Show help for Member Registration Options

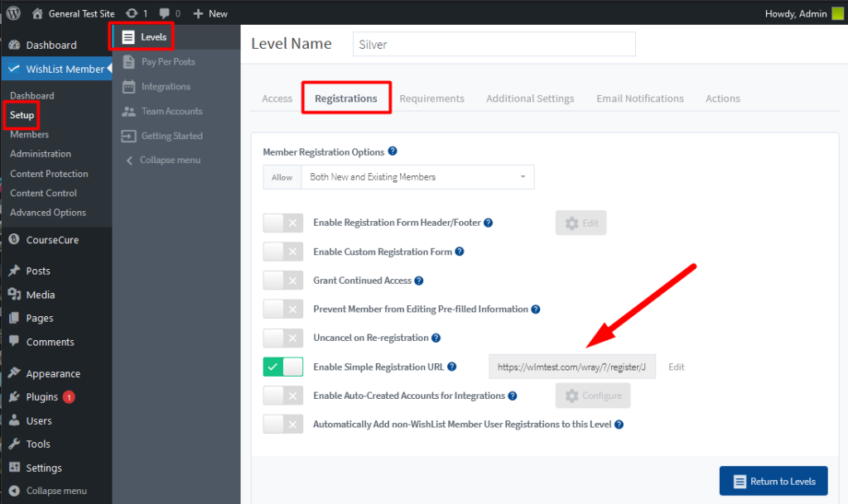393,151
